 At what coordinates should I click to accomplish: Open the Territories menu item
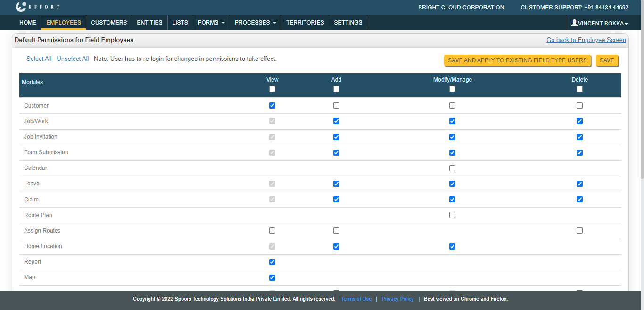click(x=305, y=23)
